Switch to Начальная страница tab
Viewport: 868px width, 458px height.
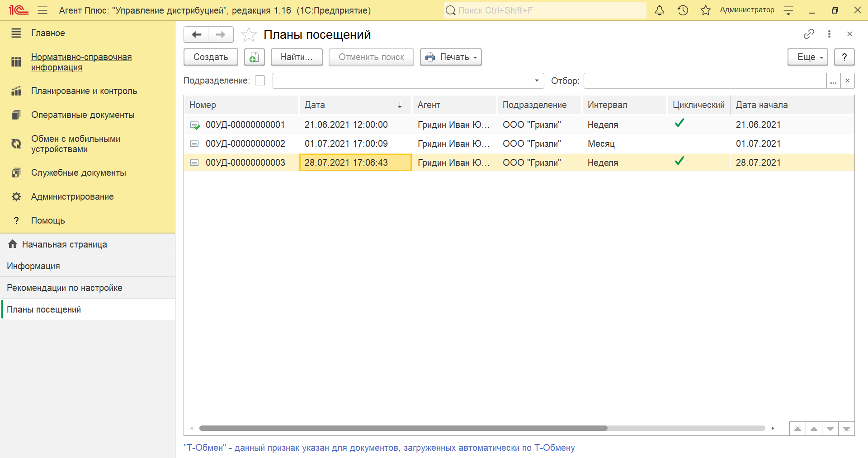[88, 244]
